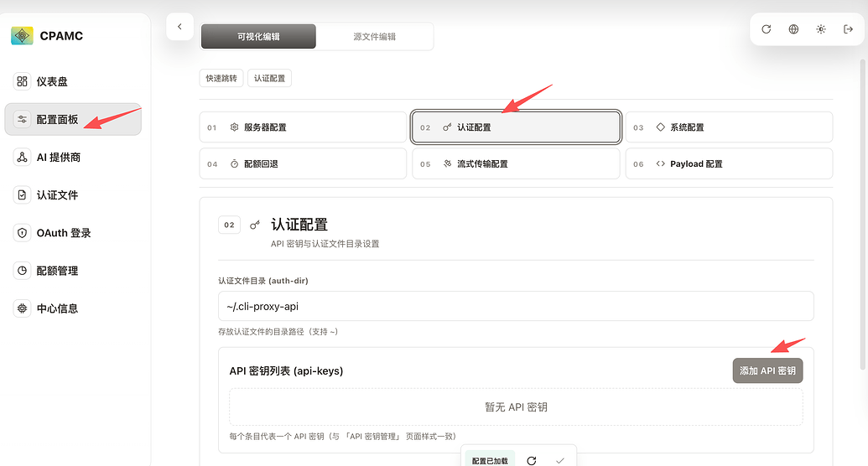Toggle the light/dark theme sun icon

pos(821,29)
